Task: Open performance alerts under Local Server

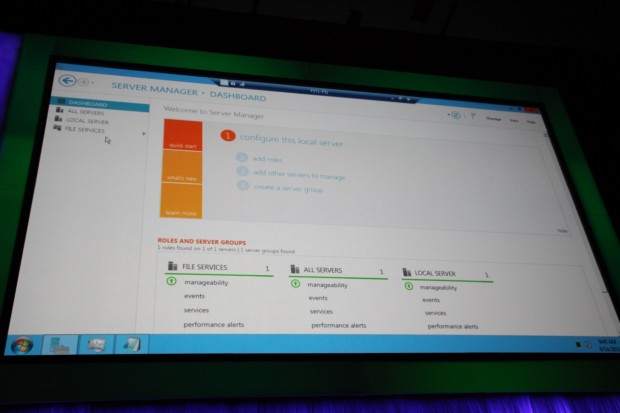Action: tap(453, 326)
